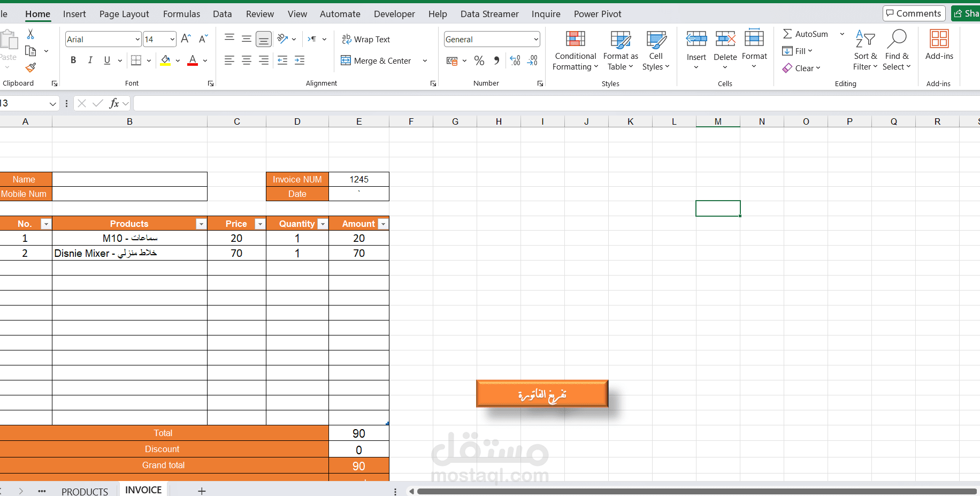Click the Copy icon in Clipboard
980x496 pixels.
coord(30,51)
